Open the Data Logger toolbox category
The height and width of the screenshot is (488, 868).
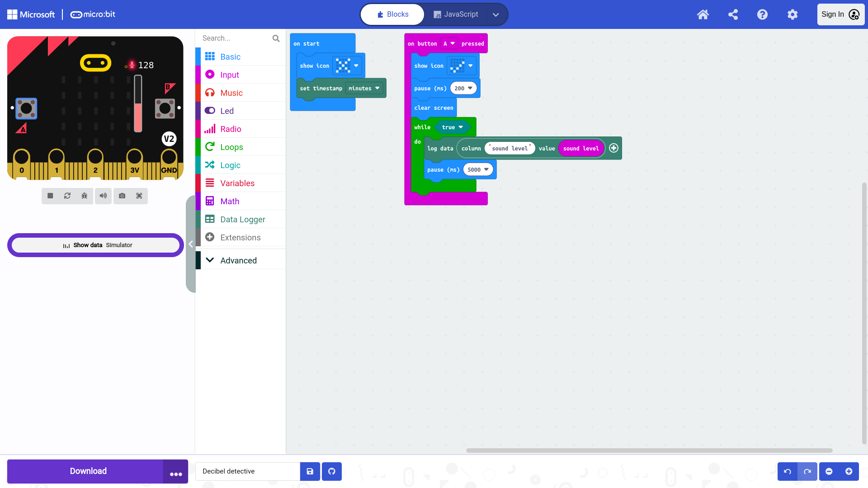pos(242,219)
